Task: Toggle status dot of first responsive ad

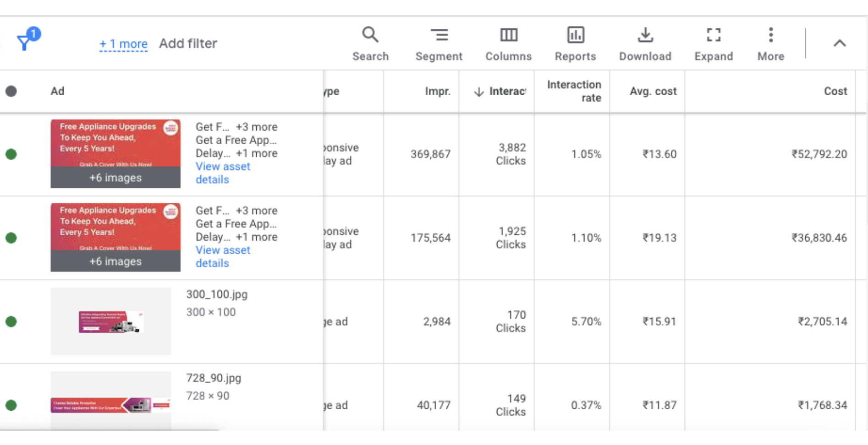Action: (11, 154)
